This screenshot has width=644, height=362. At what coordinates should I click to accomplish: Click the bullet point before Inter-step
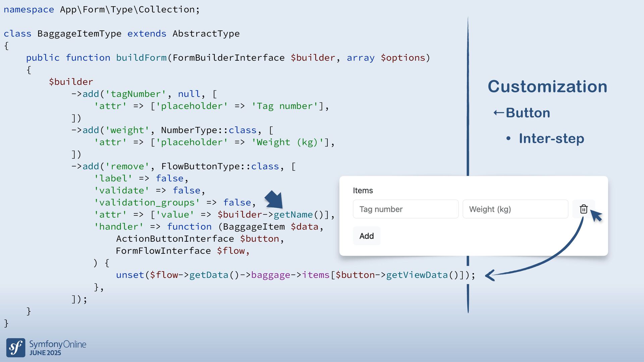(508, 138)
